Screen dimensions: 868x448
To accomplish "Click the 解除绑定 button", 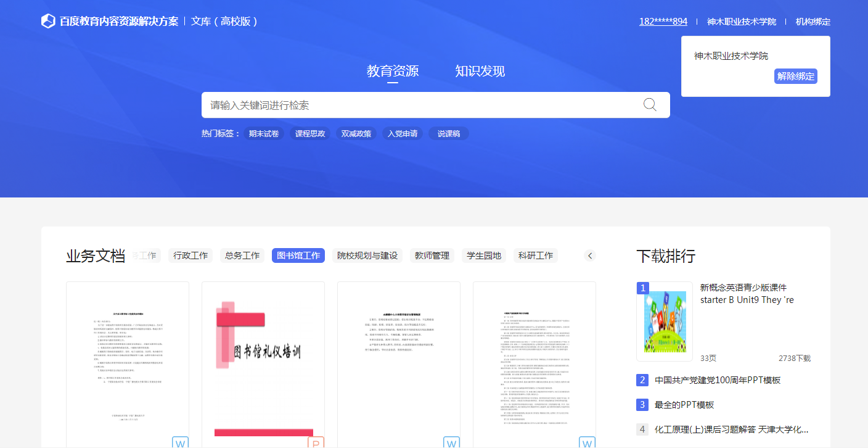I will pos(795,77).
